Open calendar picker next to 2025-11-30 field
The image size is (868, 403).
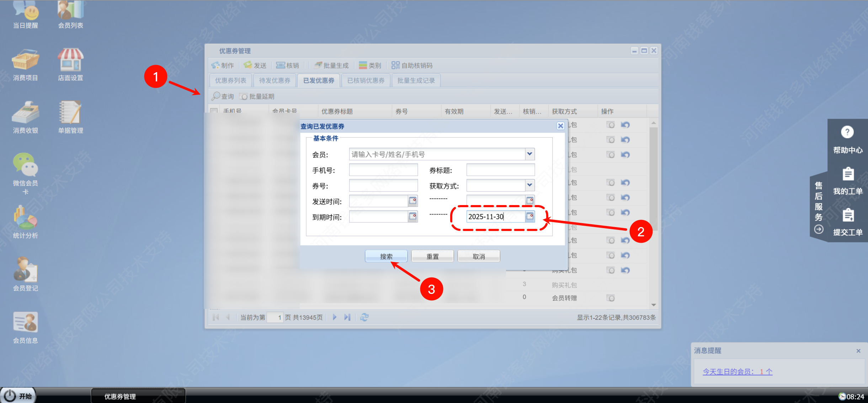(530, 216)
